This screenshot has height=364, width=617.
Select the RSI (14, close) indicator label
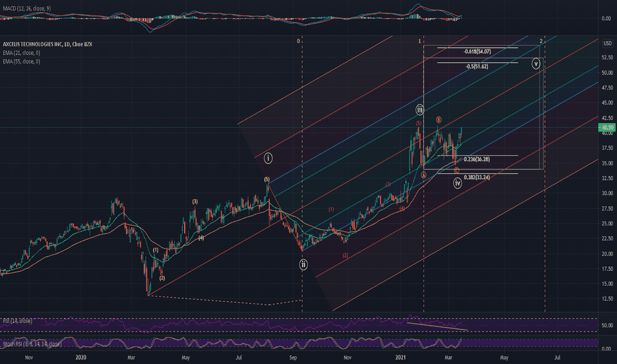coord(18,321)
